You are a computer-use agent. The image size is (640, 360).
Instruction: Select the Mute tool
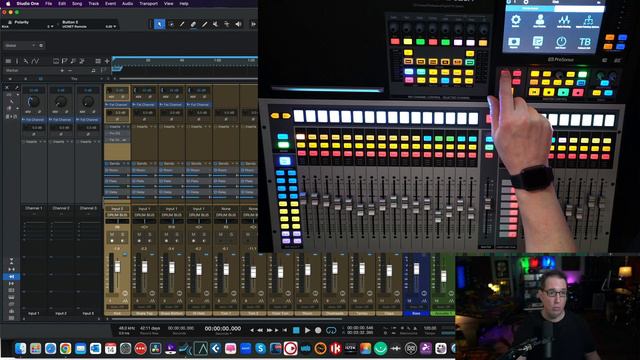[216, 24]
